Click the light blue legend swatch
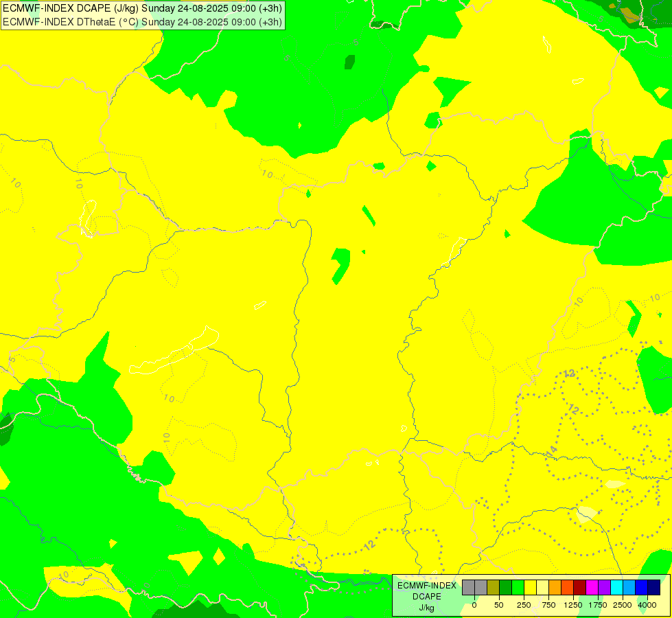 click(629, 588)
